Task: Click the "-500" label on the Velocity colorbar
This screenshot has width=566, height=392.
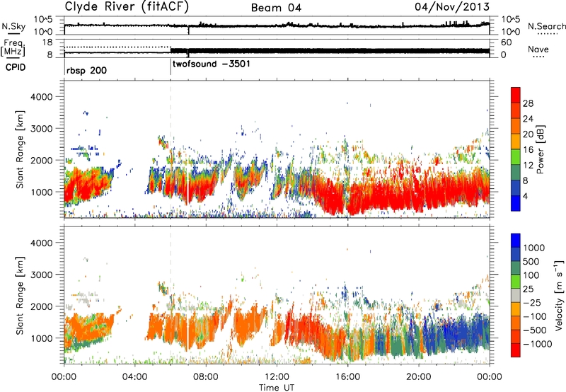Action: click(534, 330)
